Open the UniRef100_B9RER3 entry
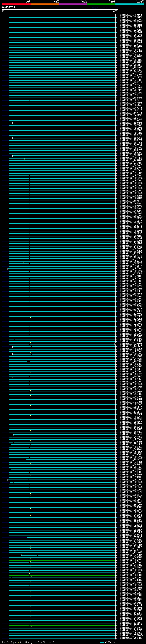Screen dimensions: 146x644 point(131,25)
